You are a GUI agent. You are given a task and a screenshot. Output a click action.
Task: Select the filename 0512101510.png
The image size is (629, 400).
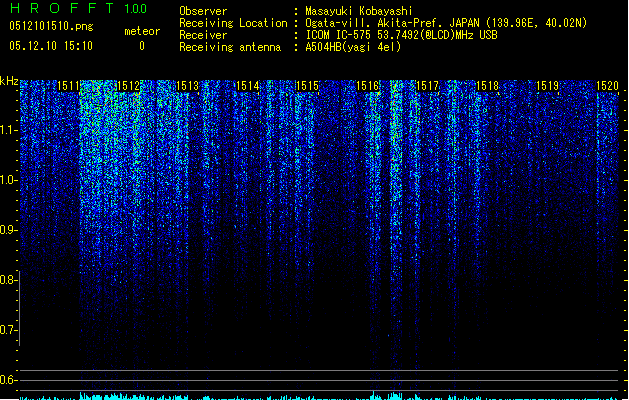(x=51, y=26)
